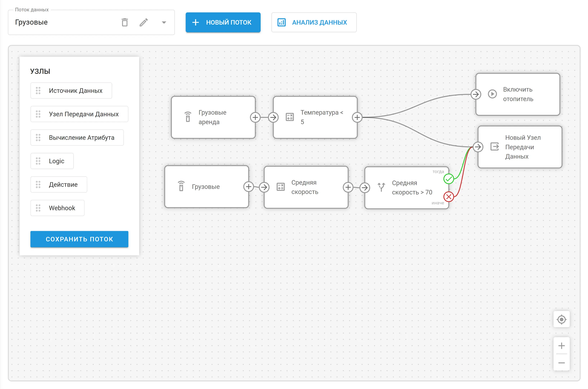Click the Поток данных selection field
Screen dimensions: 588x389
pyautogui.click(x=62, y=22)
